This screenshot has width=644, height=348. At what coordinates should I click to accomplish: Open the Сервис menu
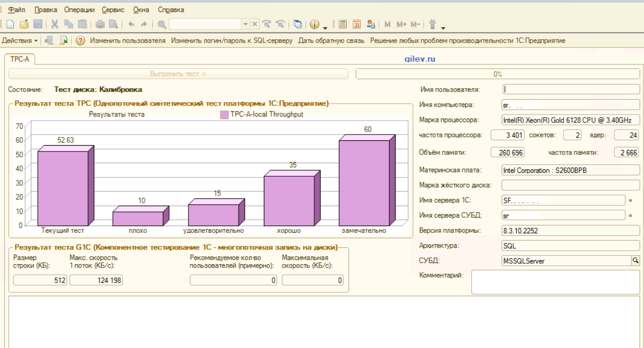(x=113, y=10)
